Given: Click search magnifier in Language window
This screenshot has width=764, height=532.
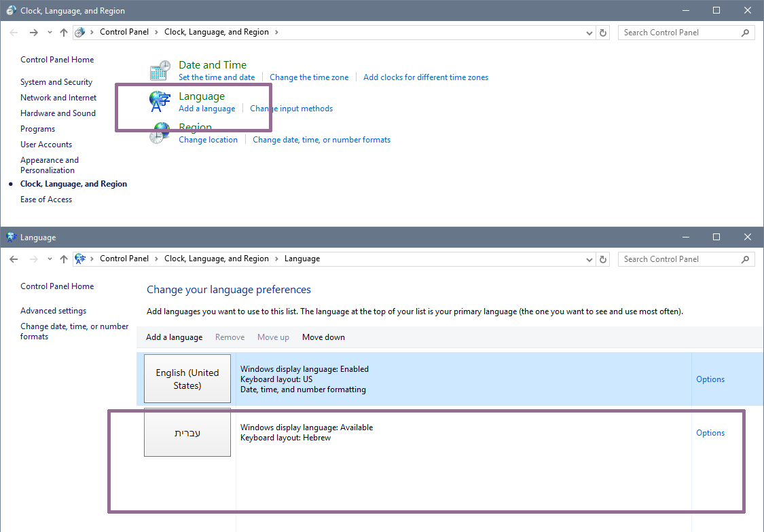Looking at the screenshot, I should pyautogui.click(x=745, y=259).
